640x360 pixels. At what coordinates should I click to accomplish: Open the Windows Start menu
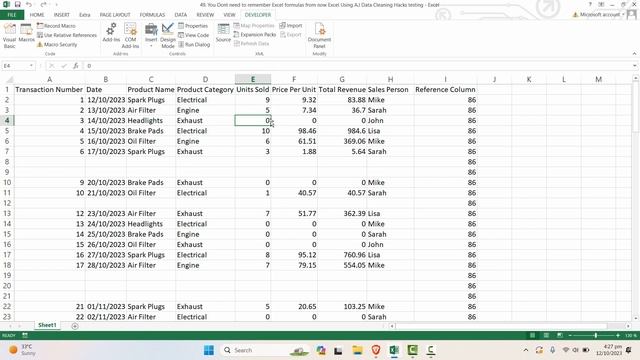[209, 350]
